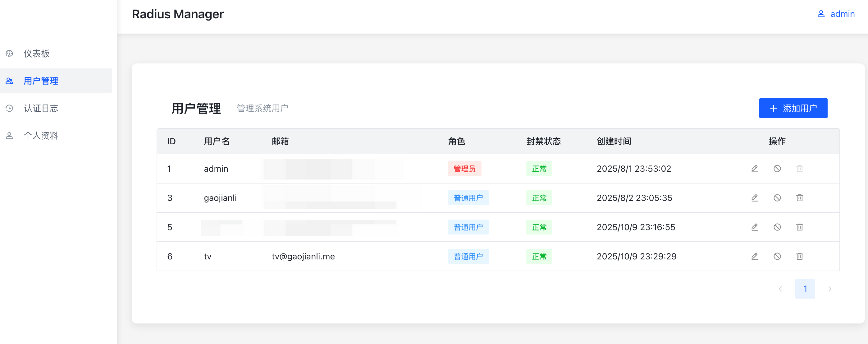The width and height of the screenshot is (868, 344).
Task: Click 正常 status tag in gaojianli row
Action: pos(539,198)
